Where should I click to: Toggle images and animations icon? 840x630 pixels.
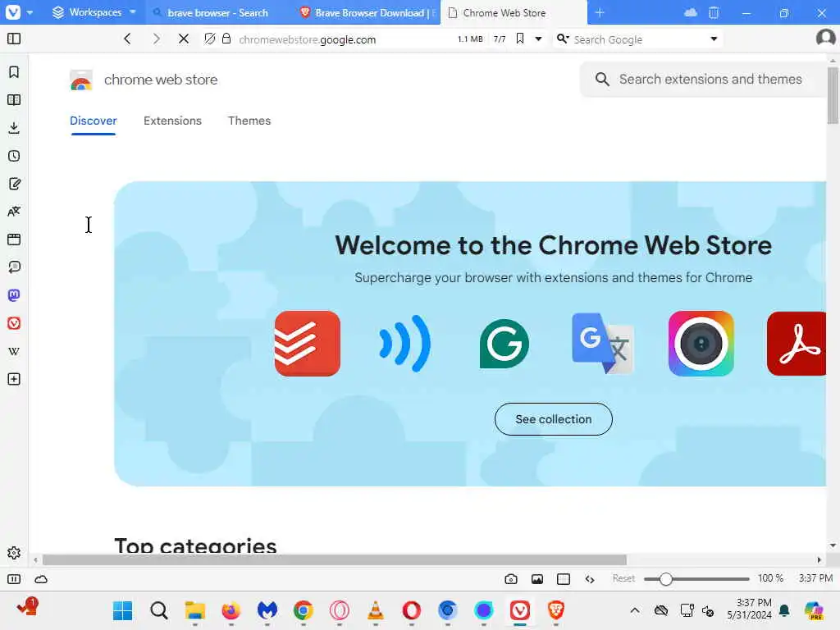[x=537, y=579]
